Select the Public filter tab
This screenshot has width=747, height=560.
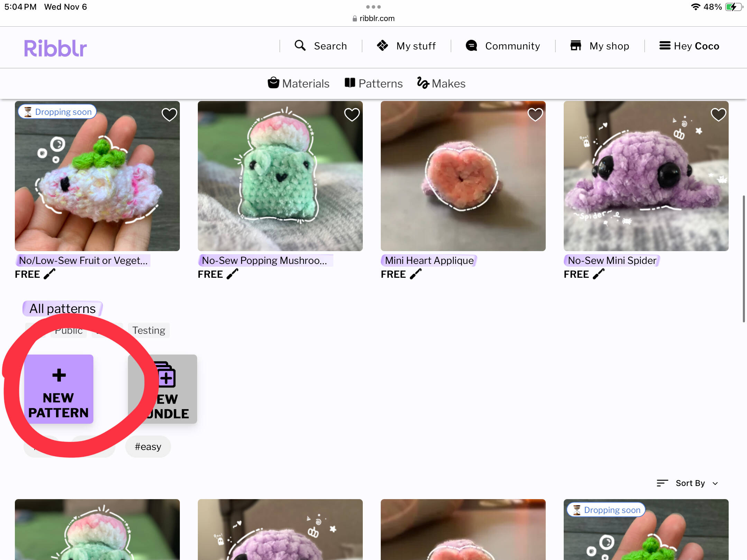click(68, 330)
